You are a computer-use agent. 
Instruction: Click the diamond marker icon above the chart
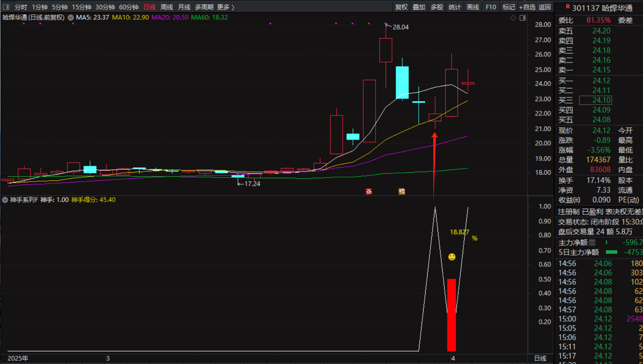coord(513,18)
